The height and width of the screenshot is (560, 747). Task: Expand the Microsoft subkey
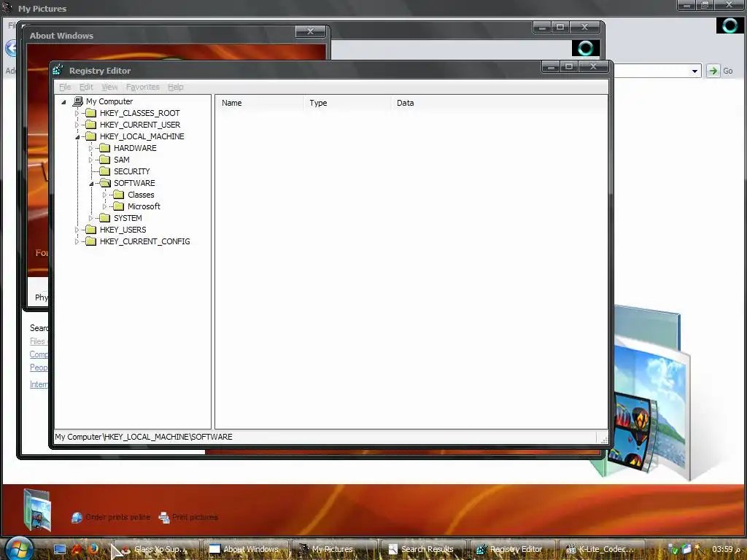point(104,206)
